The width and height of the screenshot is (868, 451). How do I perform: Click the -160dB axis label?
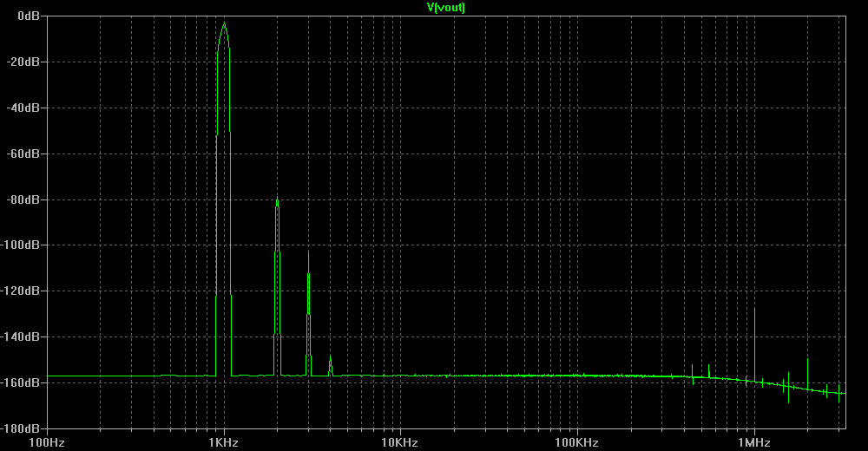[21, 382]
